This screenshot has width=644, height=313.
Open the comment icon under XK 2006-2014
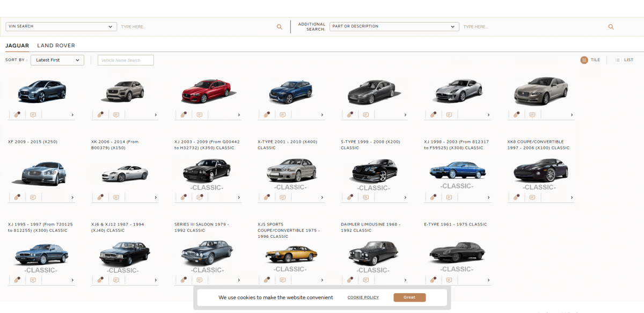[116, 198]
